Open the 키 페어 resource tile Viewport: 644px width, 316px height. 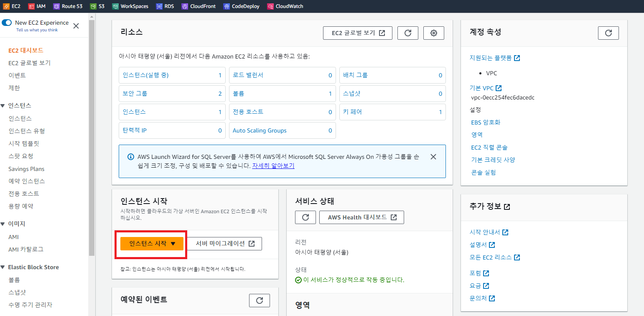pyautogui.click(x=392, y=112)
